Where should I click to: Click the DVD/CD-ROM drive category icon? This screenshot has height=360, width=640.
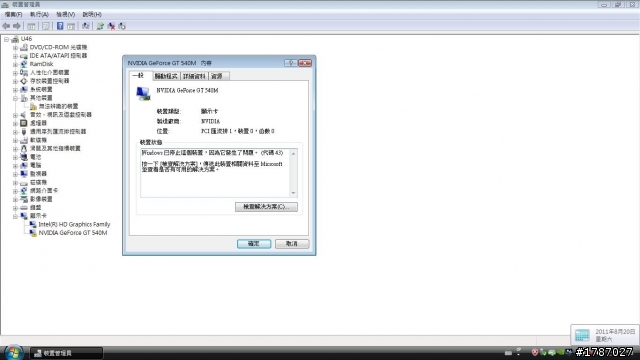[24, 47]
